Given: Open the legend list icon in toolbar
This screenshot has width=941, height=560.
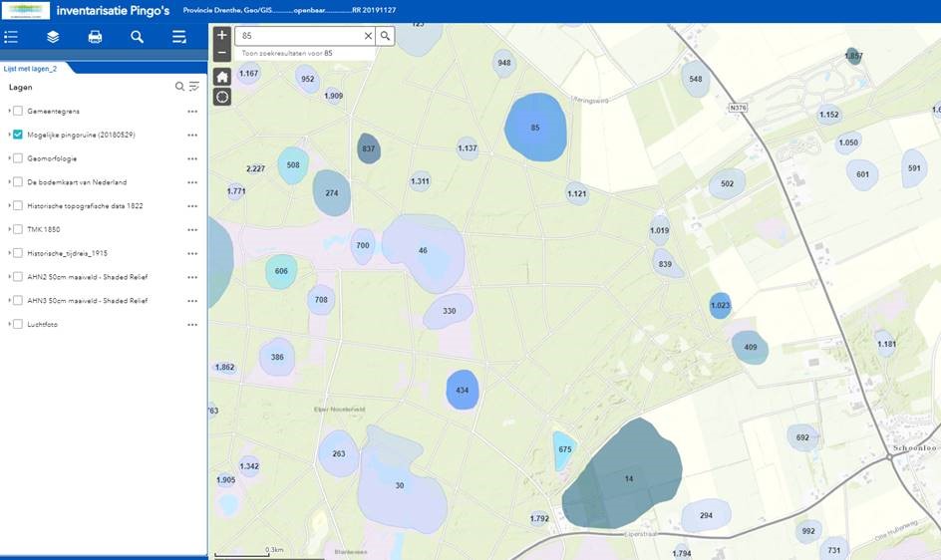Looking at the screenshot, I should [x=11, y=37].
